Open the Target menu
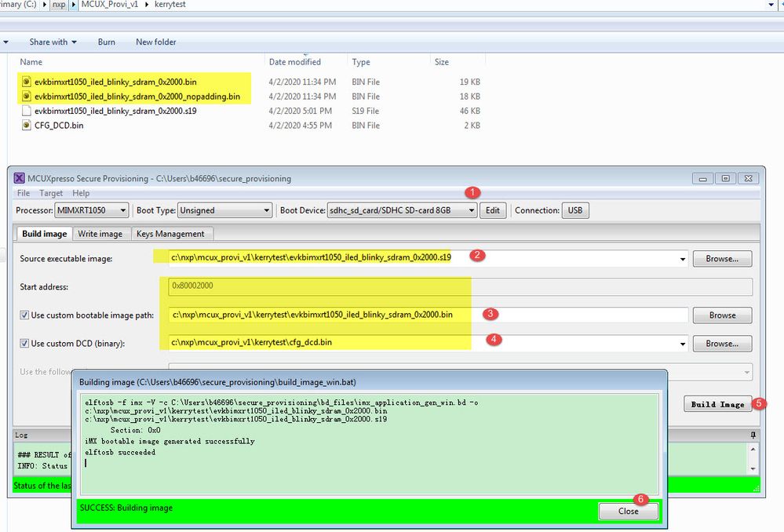Viewport: 784px width, 532px height. coord(51,193)
